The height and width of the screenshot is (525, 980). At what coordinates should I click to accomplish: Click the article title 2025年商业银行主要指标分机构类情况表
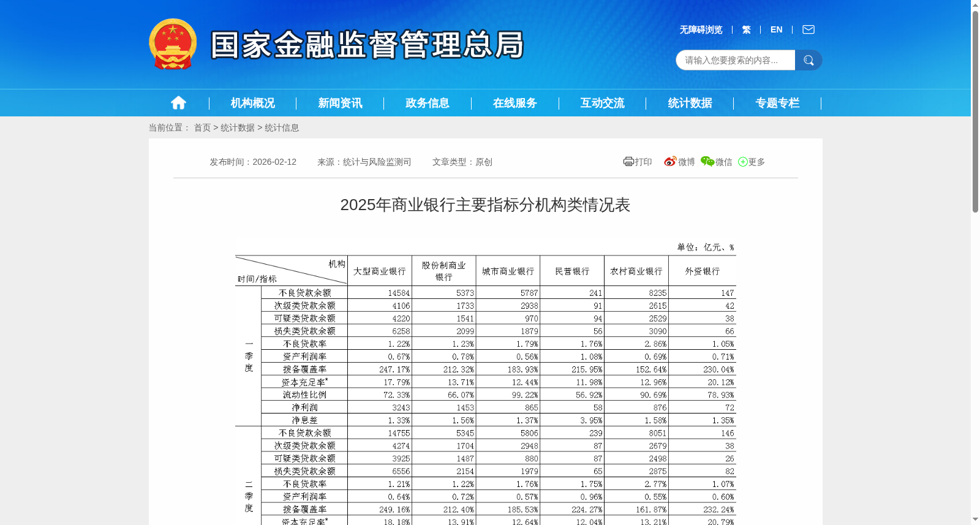coord(485,205)
